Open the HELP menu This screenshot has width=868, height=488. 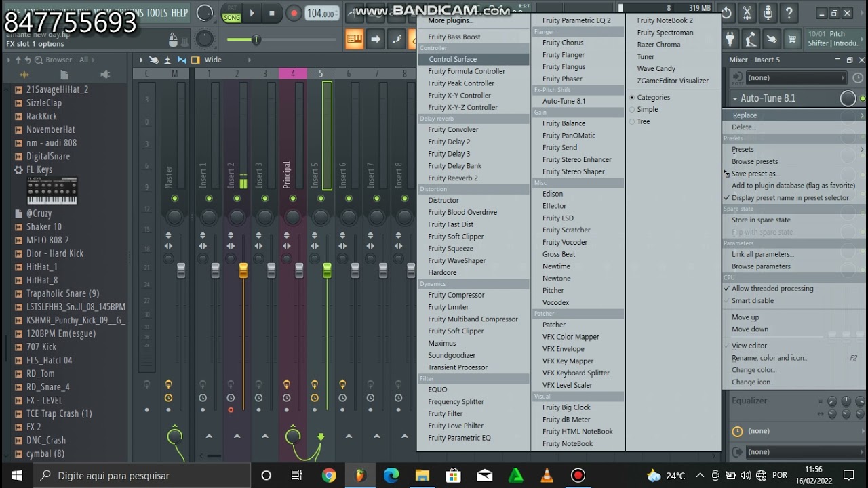[x=180, y=13]
